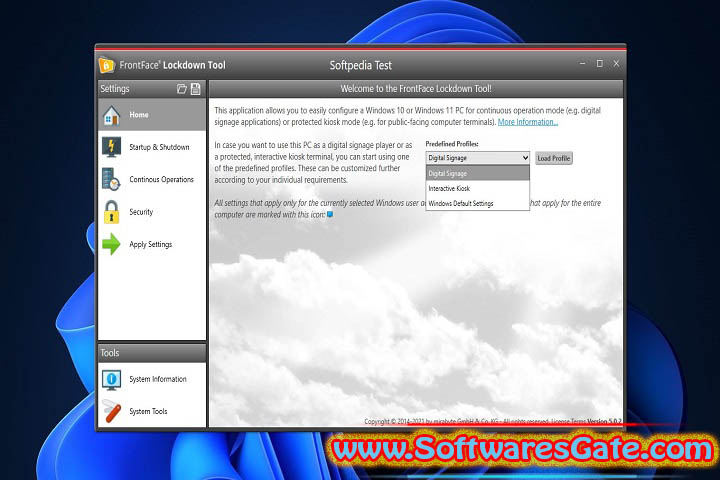
Task: Click the Apply Settings green arrow icon
Action: [x=111, y=244]
